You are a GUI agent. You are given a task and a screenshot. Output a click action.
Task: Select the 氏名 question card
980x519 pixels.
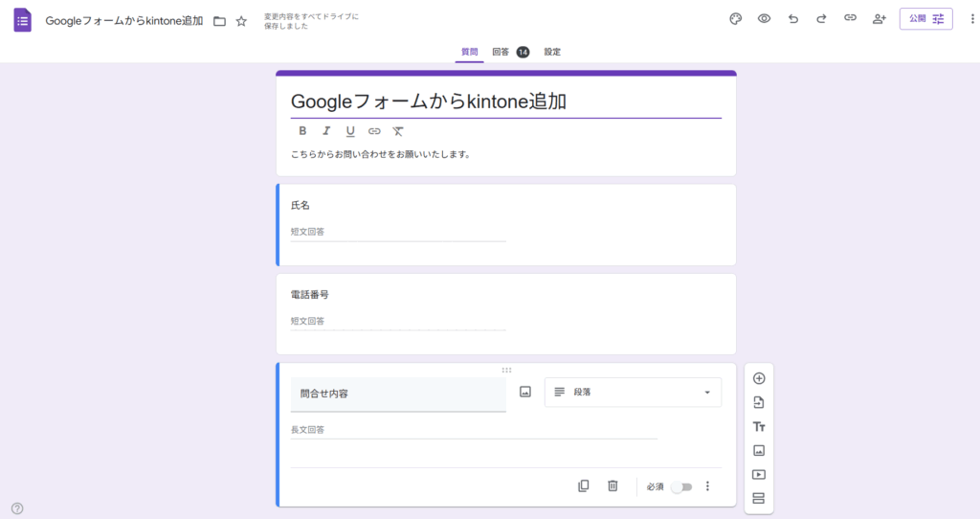506,225
